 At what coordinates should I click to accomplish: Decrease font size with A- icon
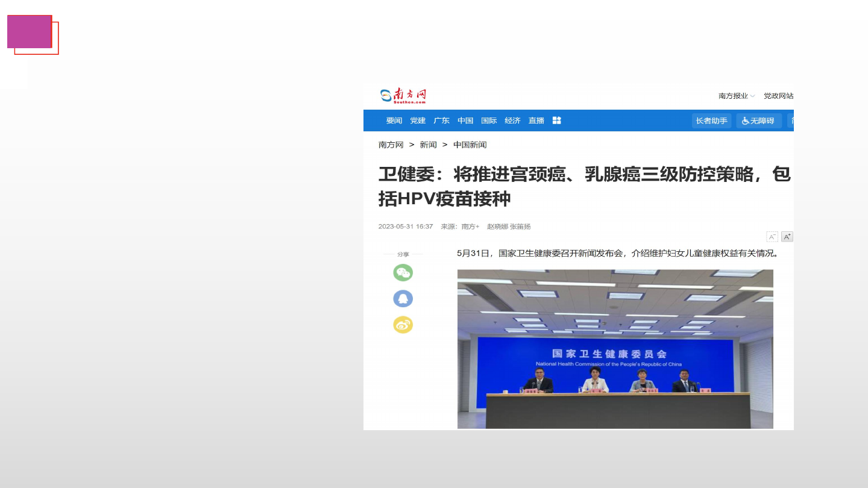tap(772, 237)
